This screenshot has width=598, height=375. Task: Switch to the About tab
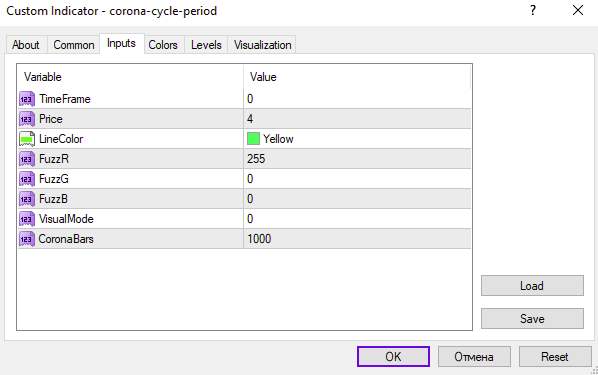tap(26, 45)
